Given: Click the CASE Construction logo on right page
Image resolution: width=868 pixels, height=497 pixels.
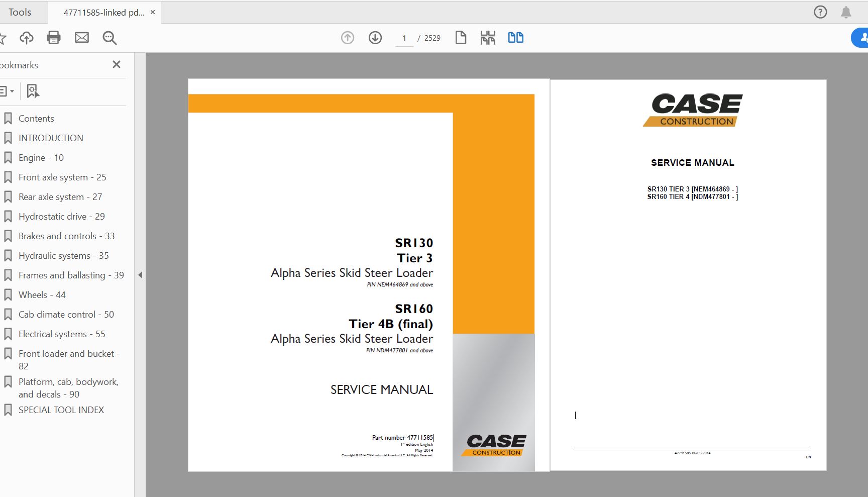Looking at the screenshot, I should (x=693, y=110).
